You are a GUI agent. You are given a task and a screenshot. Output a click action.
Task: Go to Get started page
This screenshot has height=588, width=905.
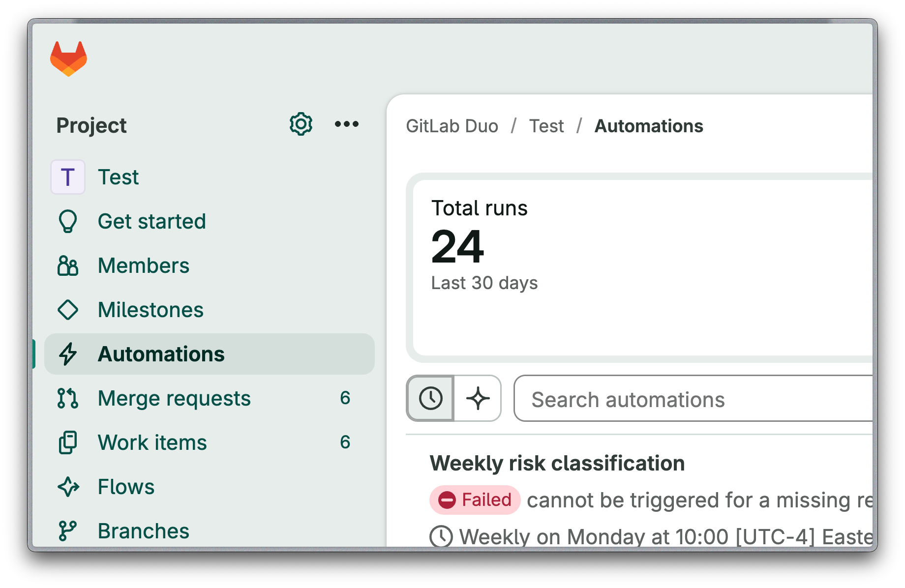point(210,221)
